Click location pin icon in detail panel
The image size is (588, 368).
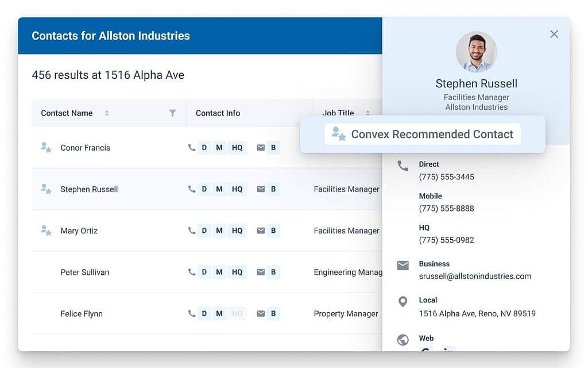(403, 301)
